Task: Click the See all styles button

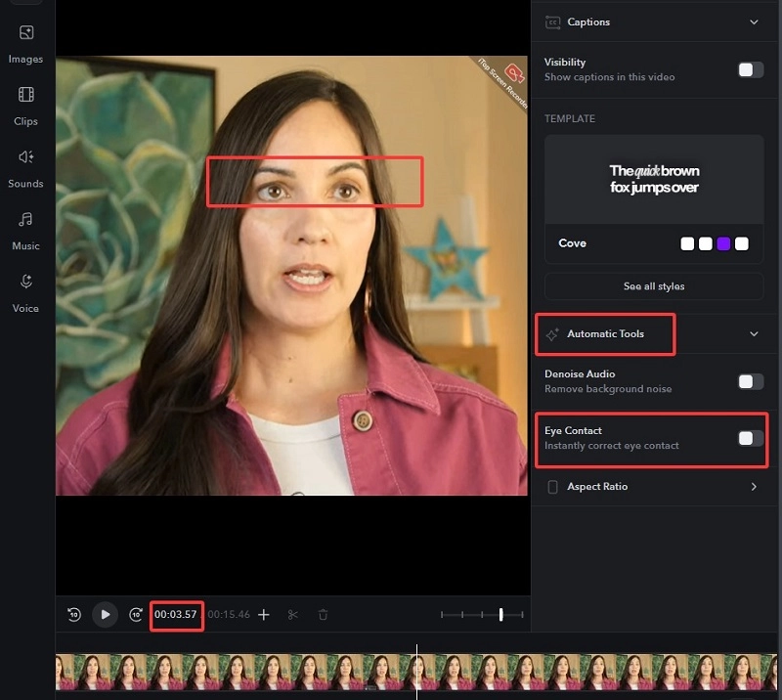Action: click(653, 285)
